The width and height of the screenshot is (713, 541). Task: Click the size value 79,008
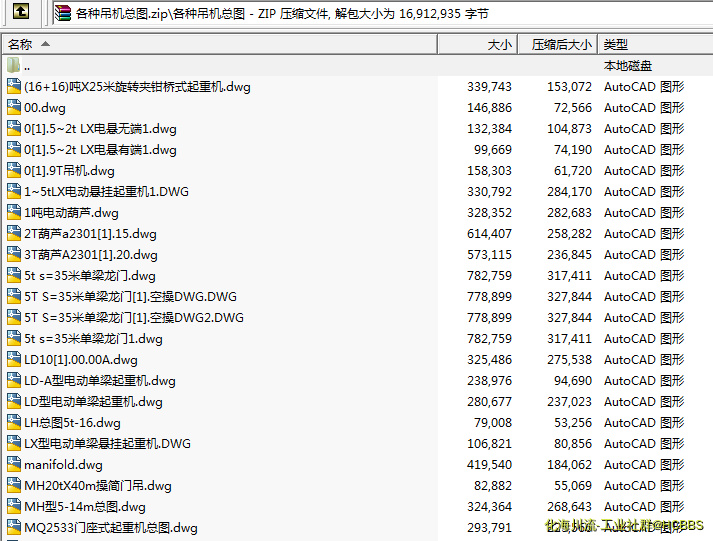[x=493, y=423]
